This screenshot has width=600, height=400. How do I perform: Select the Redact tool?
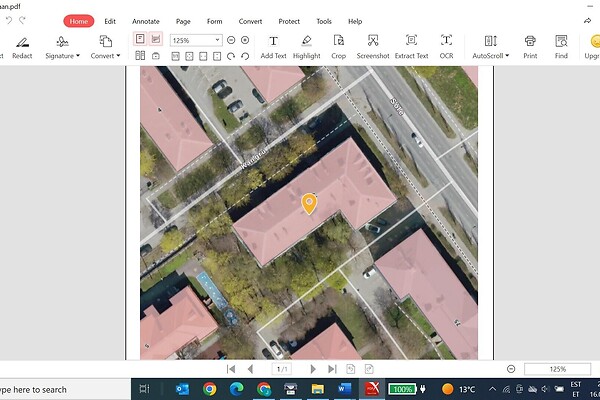pyautogui.click(x=22, y=46)
